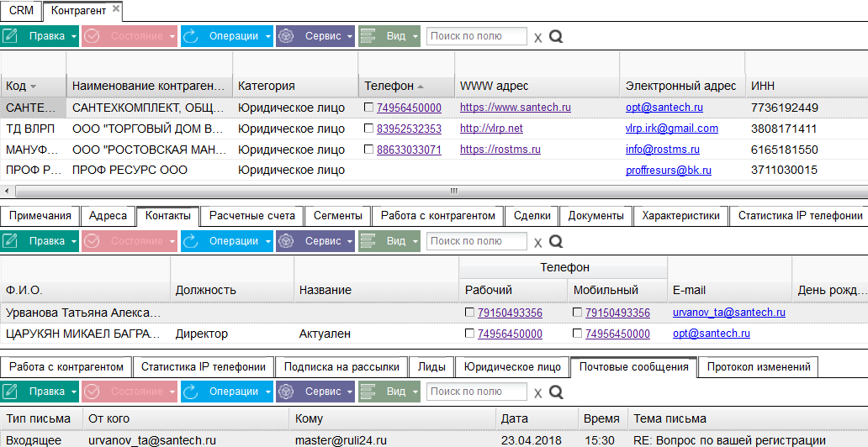Open the Расчетные счета tab

[251, 216]
